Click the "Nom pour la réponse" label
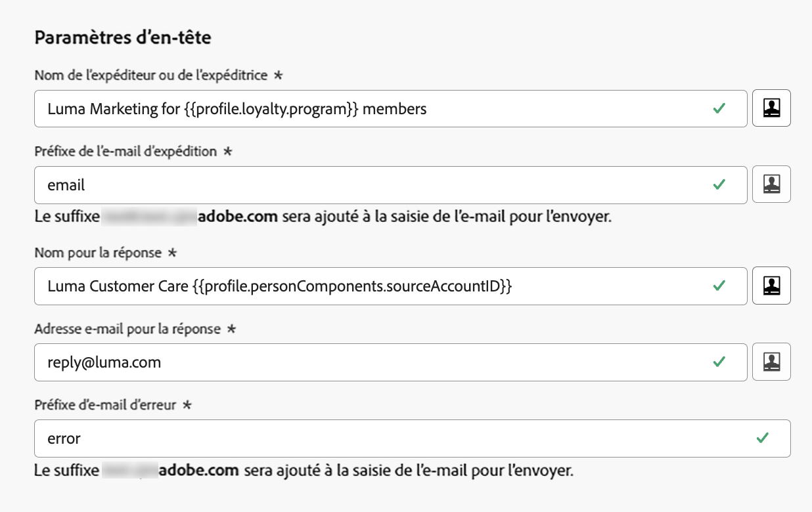This screenshot has height=512, width=812. point(98,253)
